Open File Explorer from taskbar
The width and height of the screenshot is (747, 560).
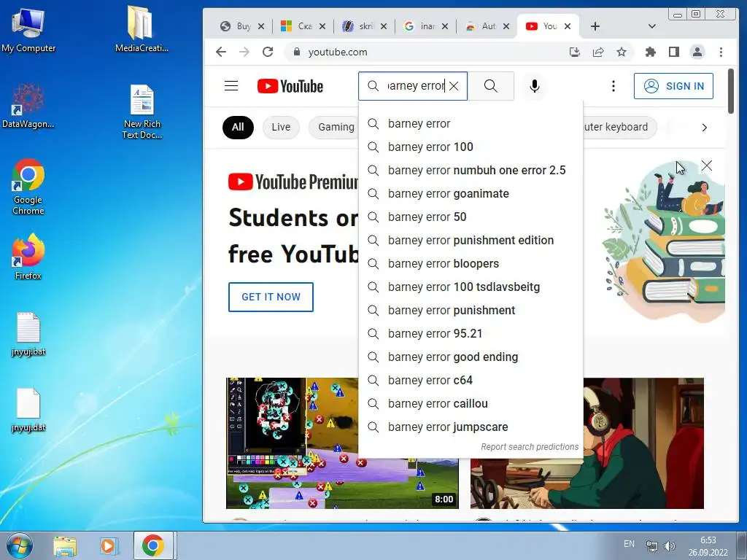65,545
